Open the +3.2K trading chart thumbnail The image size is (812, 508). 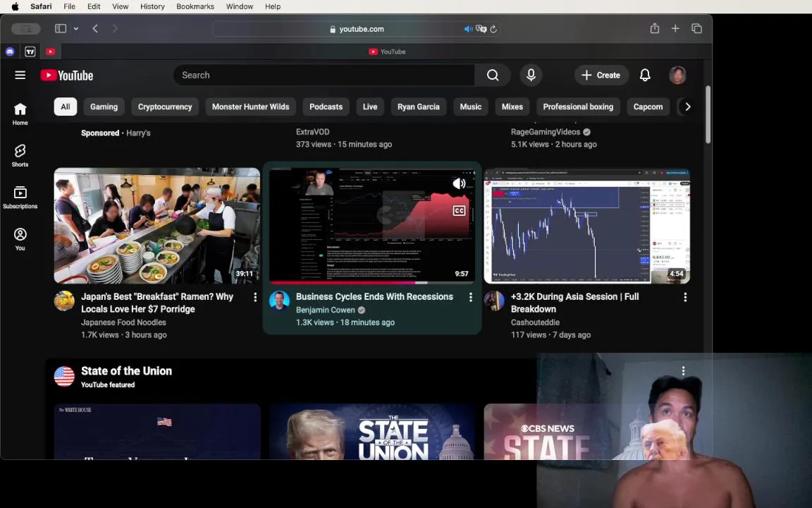(x=586, y=226)
